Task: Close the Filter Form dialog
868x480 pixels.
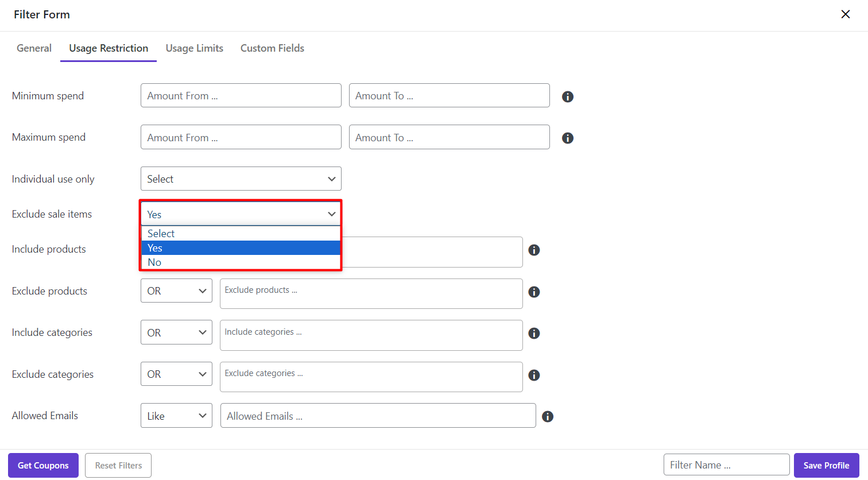Action: [845, 14]
